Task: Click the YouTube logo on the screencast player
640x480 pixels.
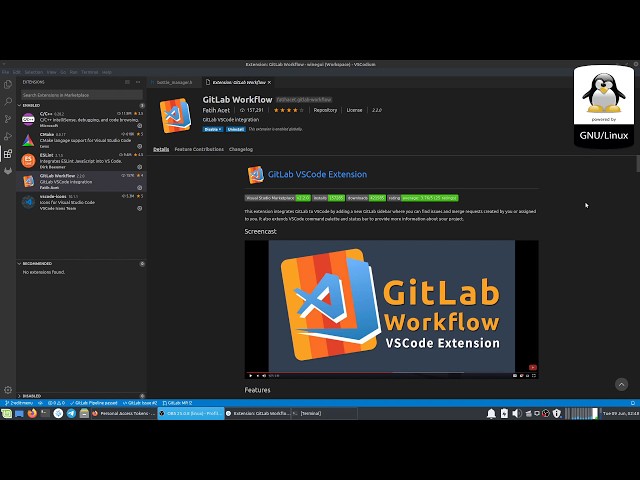Action: [x=533, y=367]
